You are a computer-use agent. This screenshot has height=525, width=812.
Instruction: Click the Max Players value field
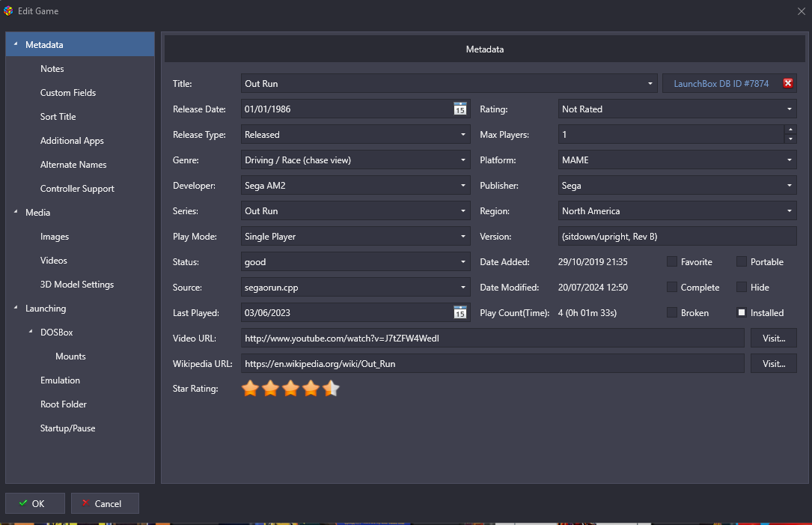point(671,135)
